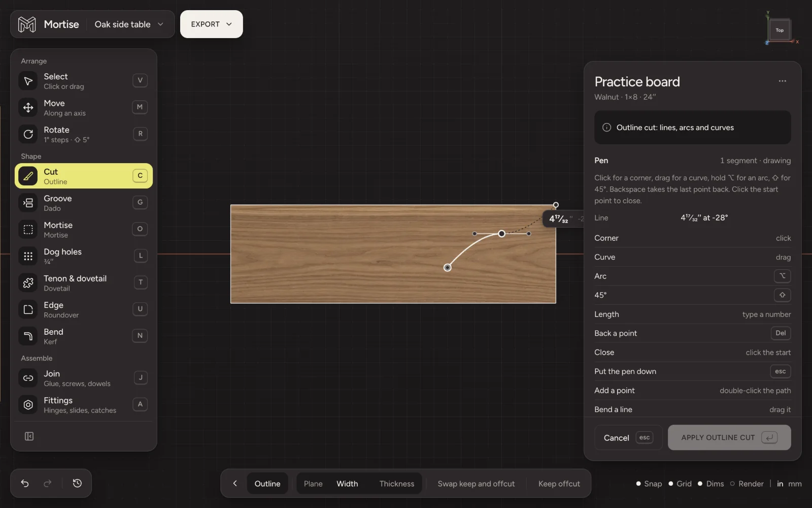Click the path start point on board

[x=448, y=268]
